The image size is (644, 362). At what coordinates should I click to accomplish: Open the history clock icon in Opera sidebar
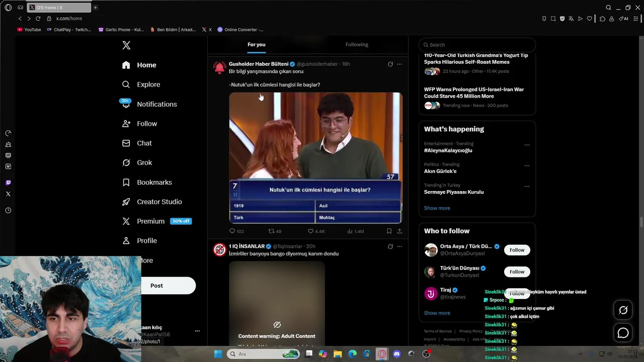pyautogui.click(x=8, y=211)
